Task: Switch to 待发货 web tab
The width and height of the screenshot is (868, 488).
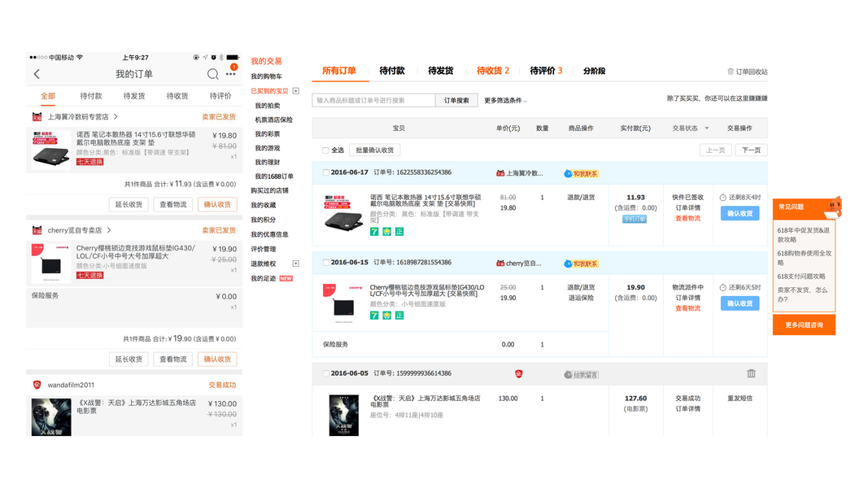Action: tap(441, 71)
